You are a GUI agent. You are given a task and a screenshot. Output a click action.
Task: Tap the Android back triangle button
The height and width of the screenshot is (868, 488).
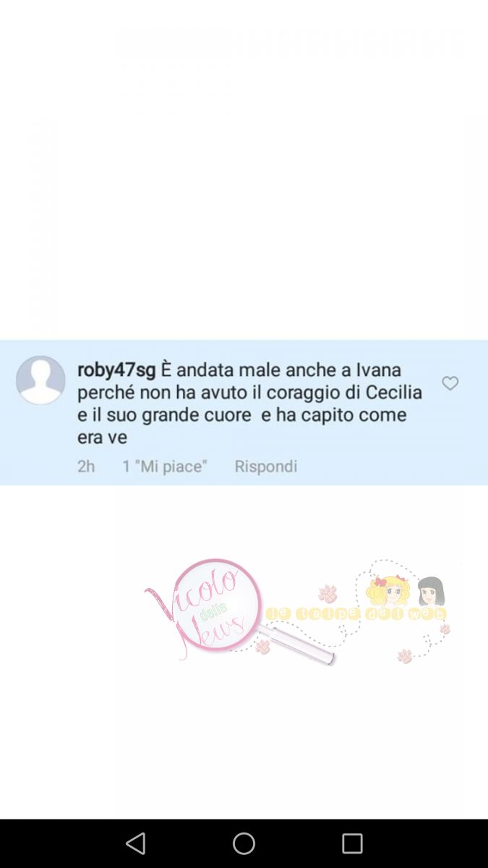(x=135, y=843)
